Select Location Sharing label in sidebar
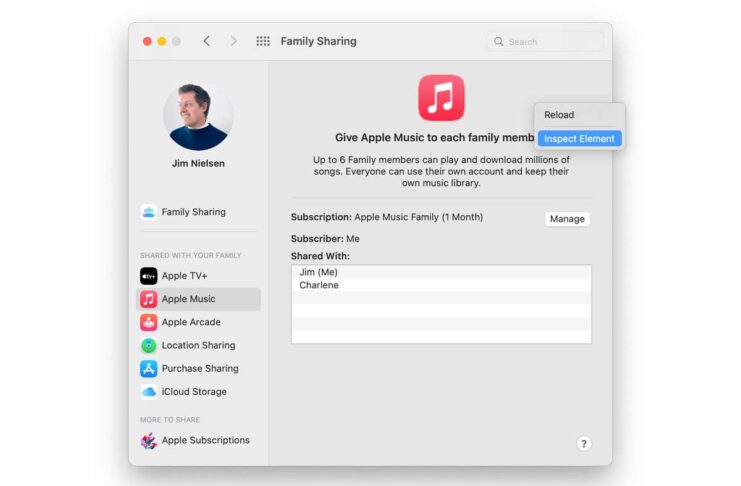Viewport: 741px width, 486px height. click(198, 345)
